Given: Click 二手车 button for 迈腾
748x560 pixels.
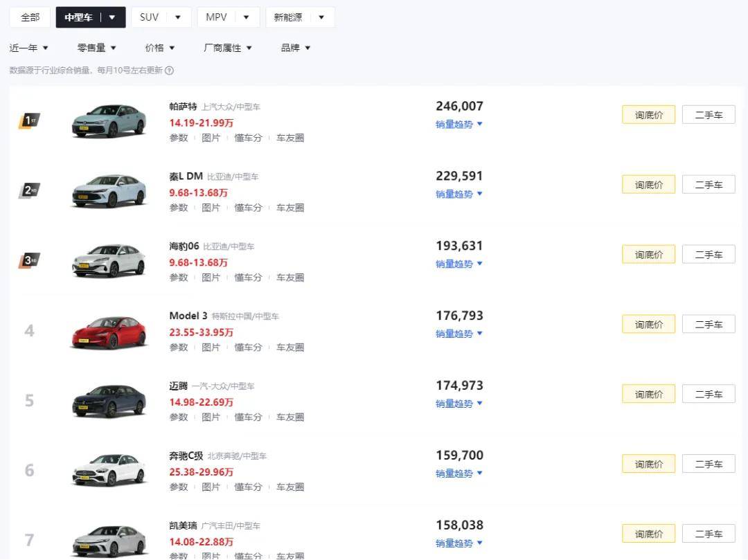Looking at the screenshot, I should coord(709,394).
